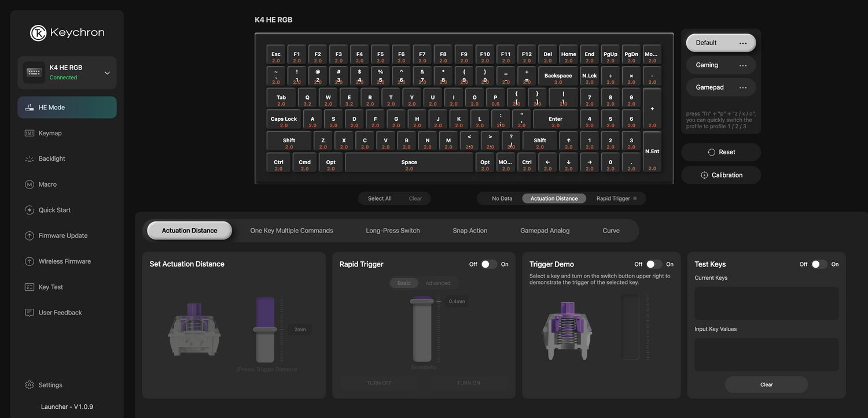Enable the Trigger Demo toggle
Viewport: 868px width, 418px height.
pos(654,264)
